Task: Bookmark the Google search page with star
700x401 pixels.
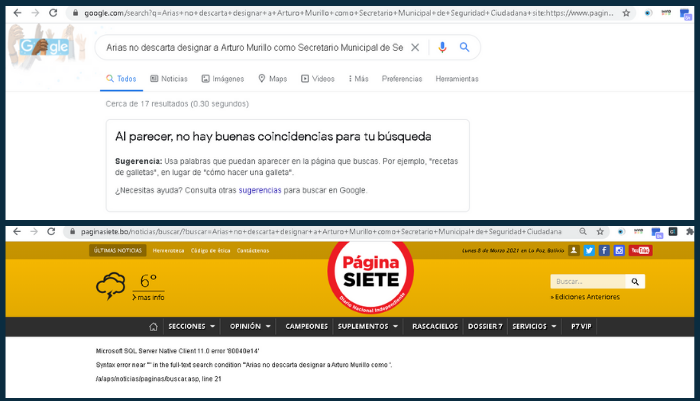Action: (x=626, y=13)
